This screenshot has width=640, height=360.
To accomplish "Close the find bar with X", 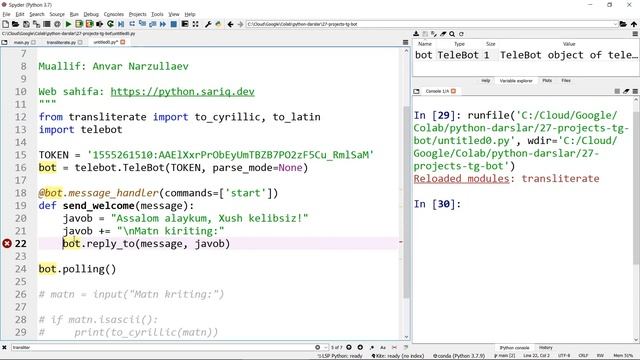I will coord(4,347).
